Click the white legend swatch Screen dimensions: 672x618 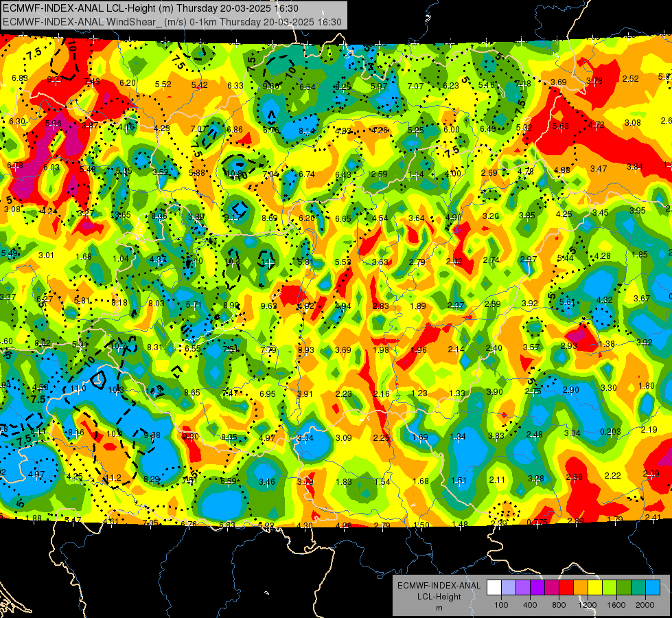pos(494,588)
